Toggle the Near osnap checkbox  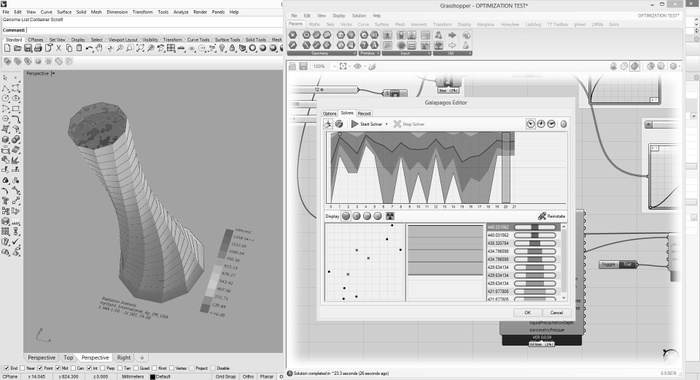[22, 368]
